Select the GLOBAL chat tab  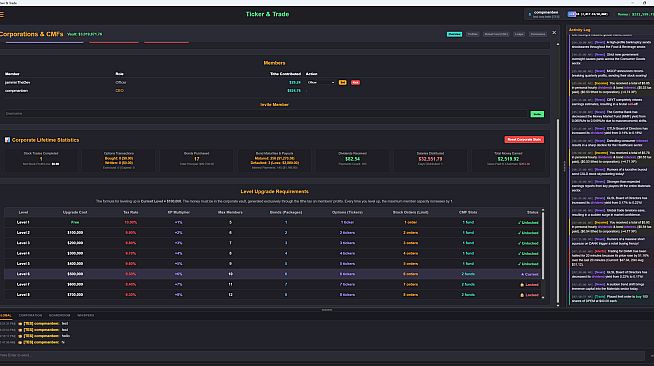click(x=6, y=316)
